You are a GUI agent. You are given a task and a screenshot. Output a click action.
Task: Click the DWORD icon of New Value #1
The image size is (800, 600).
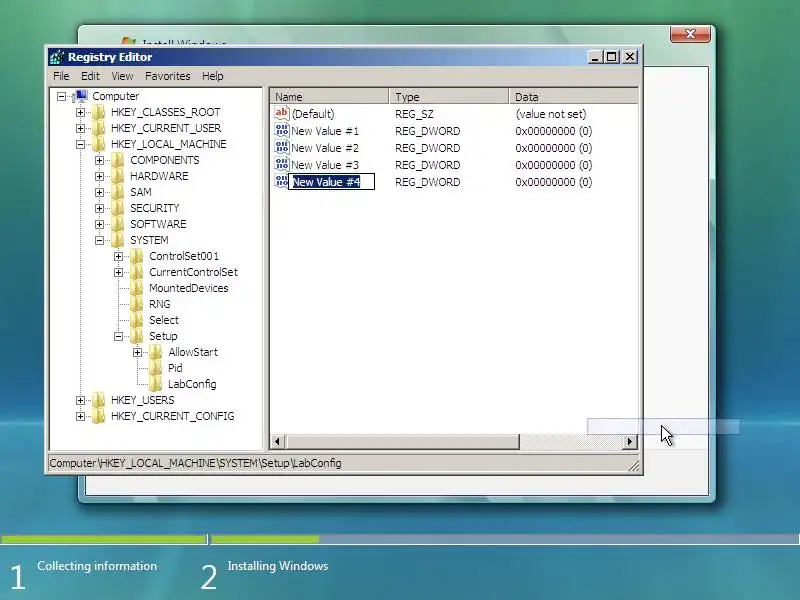click(x=282, y=130)
